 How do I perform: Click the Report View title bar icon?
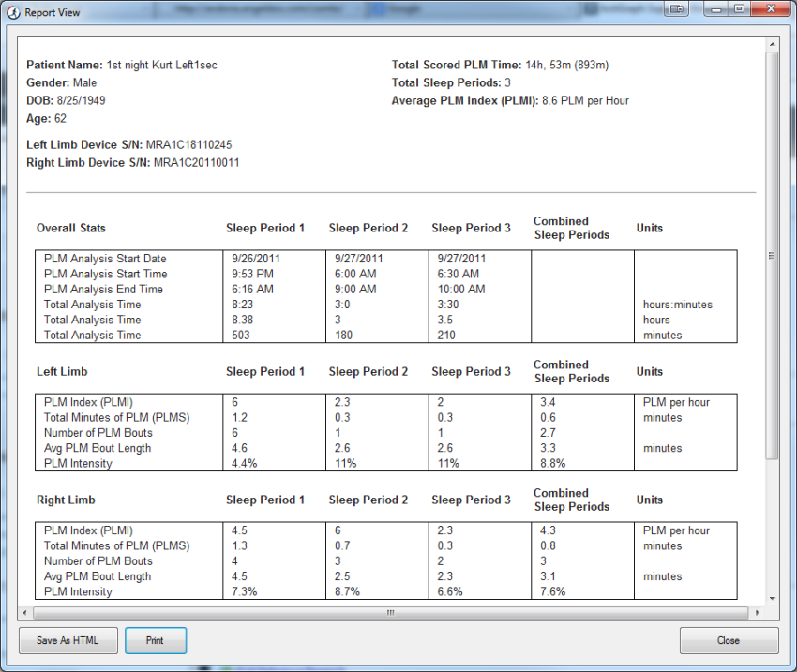tap(13, 11)
